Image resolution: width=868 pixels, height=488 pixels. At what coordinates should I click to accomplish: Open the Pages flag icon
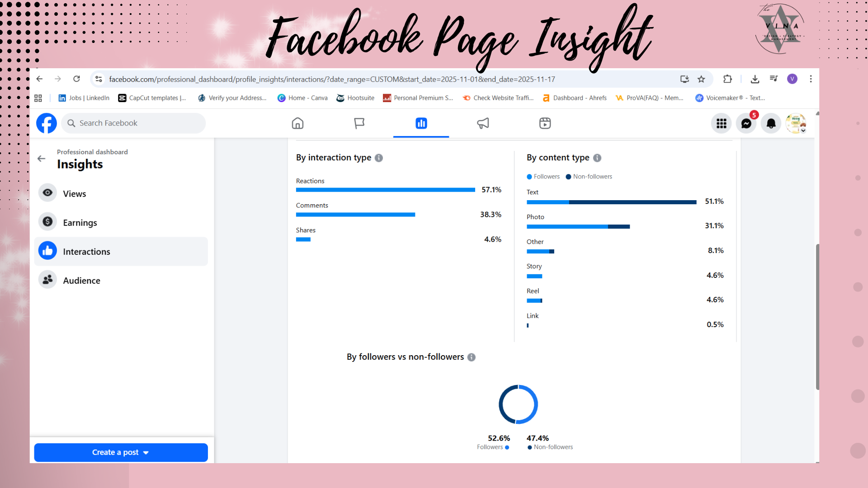coord(359,123)
